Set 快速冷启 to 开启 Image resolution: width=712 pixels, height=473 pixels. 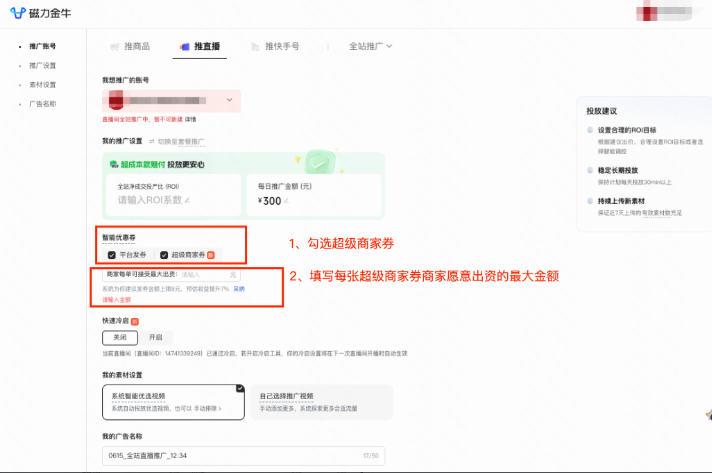point(155,337)
